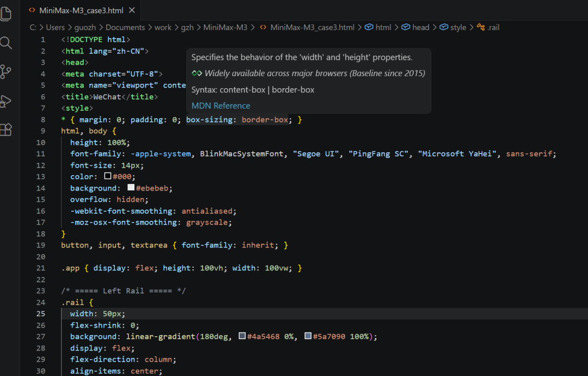
Task: Click the 'Left Rail' comment line
Action: point(124,291)
